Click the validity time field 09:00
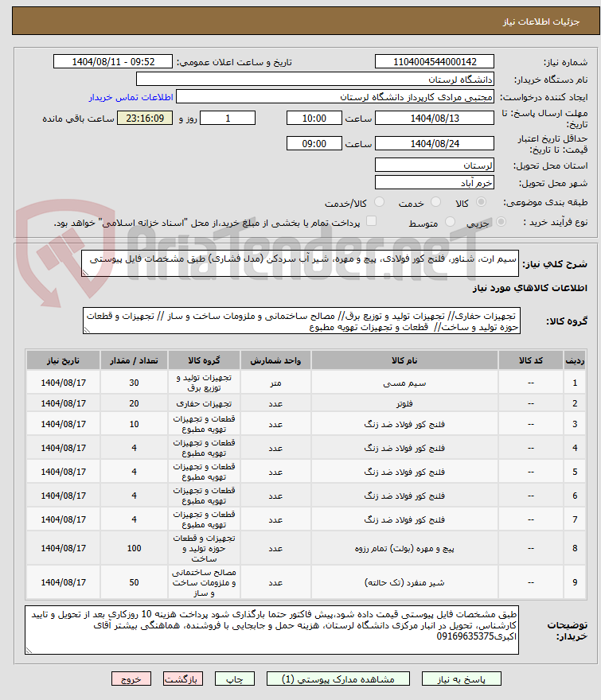Viewport: 601px width, 700px height. pyautogui.click(x=314, y=144)
